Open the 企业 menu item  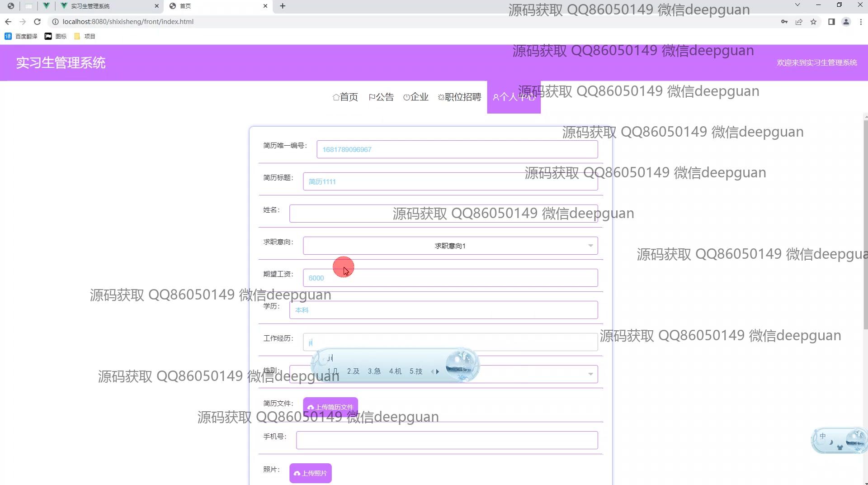coord(416,97)
